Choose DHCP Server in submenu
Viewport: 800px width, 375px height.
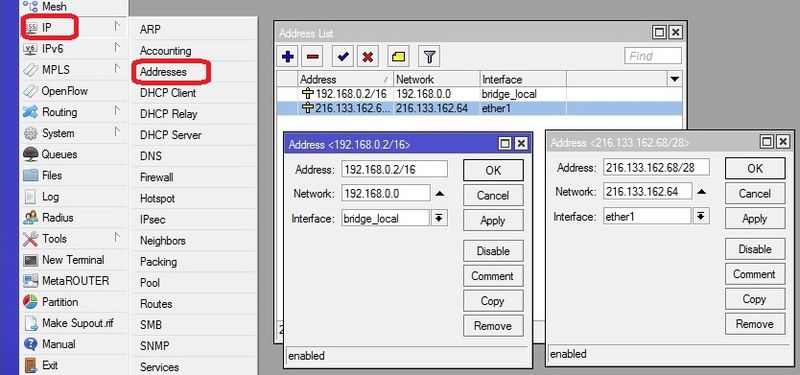pyautogui.click(x=170, y=135)
